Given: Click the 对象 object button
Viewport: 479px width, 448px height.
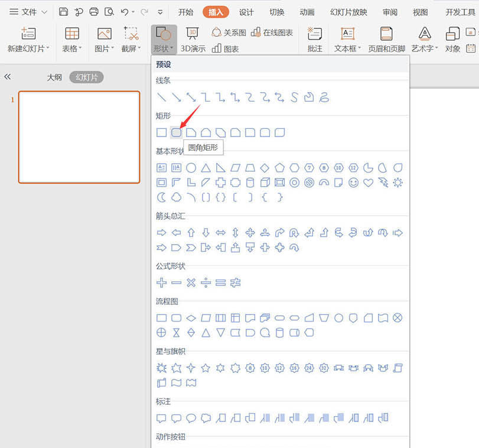Looking at the screenshot, I should (x=452, y=40).
